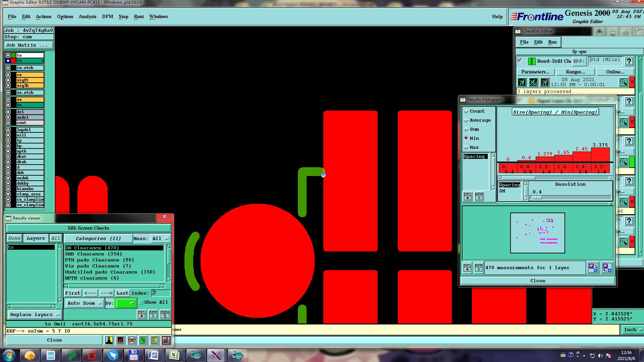The width and height of the screenshot is (644, 362).
Task: Click the green numbered page icon
Action: click(143, 340)
